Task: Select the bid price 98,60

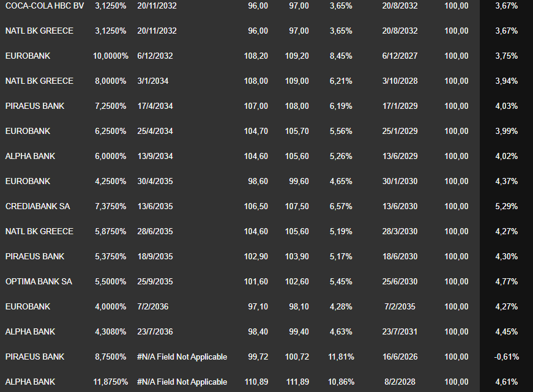Action: click(258, 181)
